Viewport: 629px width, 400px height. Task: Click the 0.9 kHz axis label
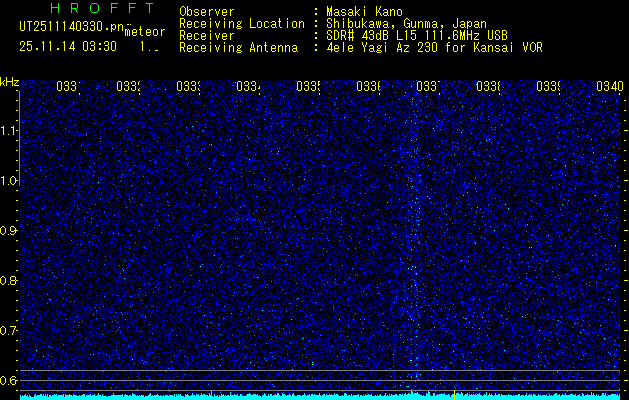coord(9,231)
